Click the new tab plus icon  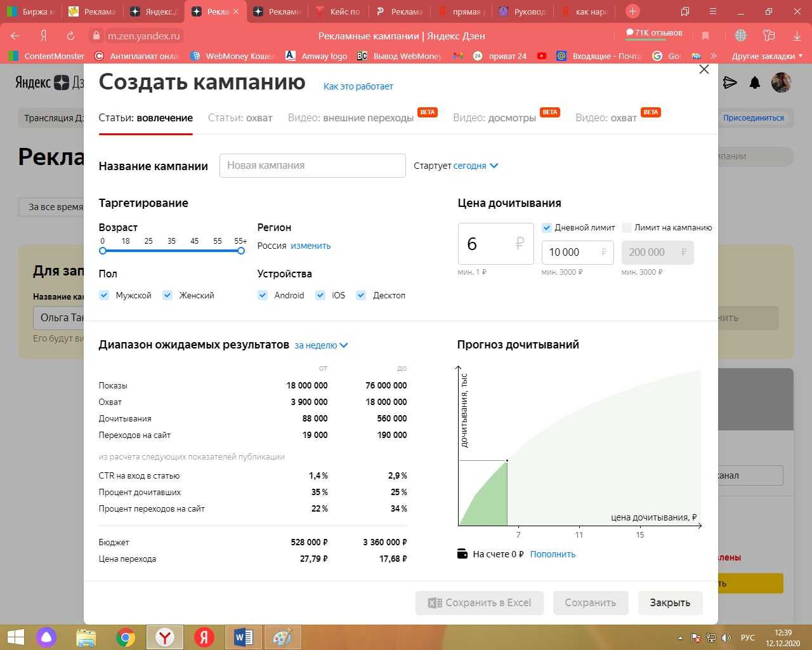click(x=632, y=11)
